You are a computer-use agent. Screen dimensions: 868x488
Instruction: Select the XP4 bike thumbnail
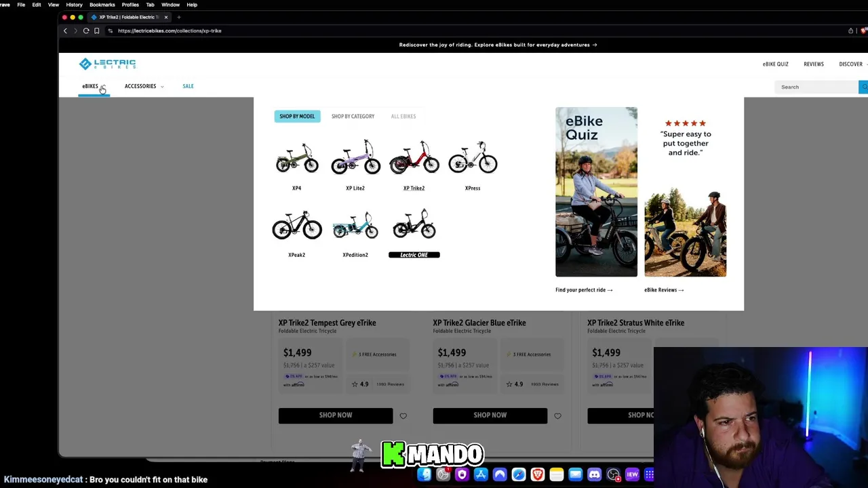[x=296, y=158]
